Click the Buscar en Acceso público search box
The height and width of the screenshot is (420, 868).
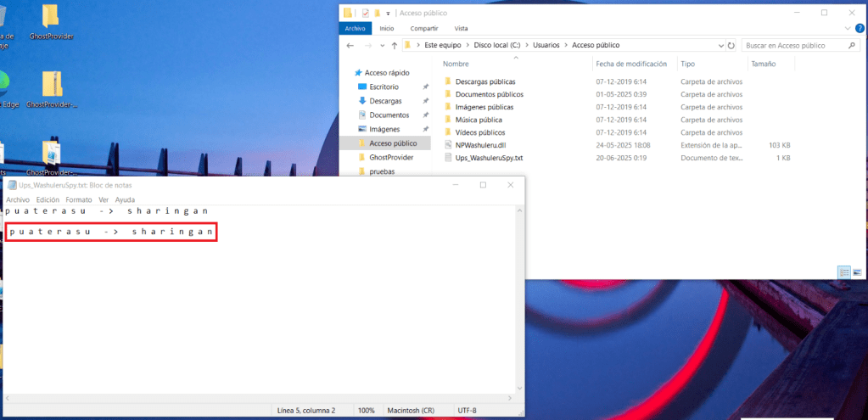794,45
